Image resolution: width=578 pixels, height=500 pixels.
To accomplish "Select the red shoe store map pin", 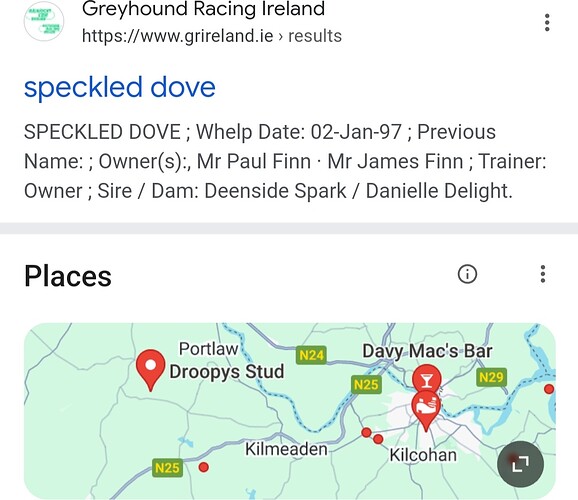I will [426, 410].
